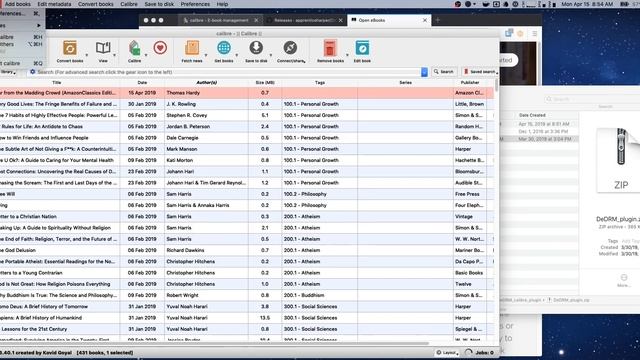Sort by the Tags column header
This screenshot has width=640, height=360.
click(320, 82)
